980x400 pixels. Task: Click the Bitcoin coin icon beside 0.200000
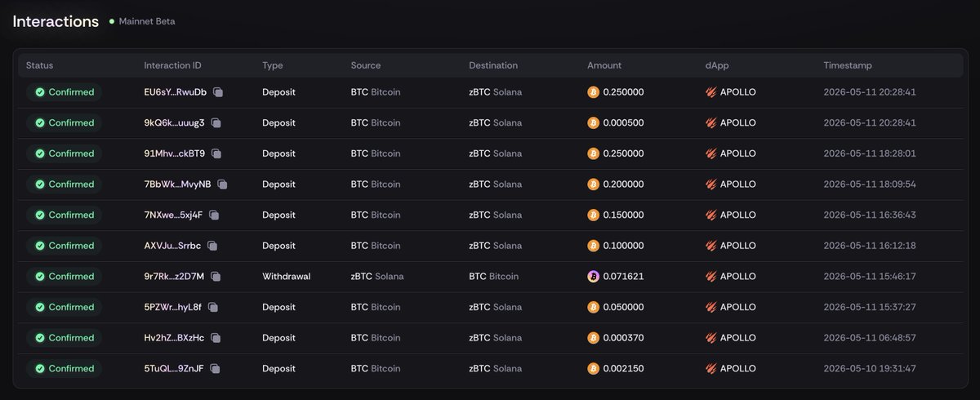click(x=594, y=184)
